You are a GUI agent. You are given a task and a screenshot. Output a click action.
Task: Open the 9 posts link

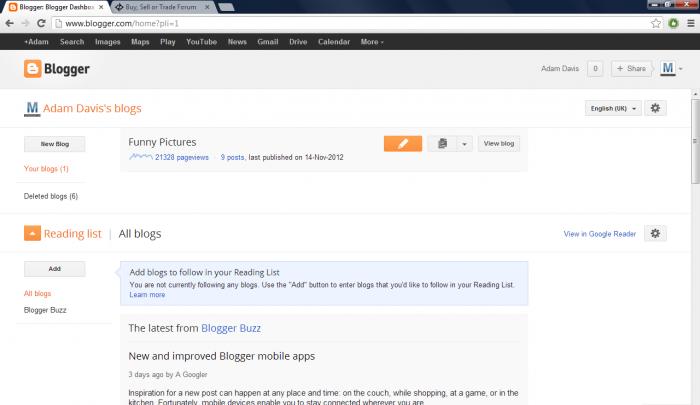tap(232, 157)
